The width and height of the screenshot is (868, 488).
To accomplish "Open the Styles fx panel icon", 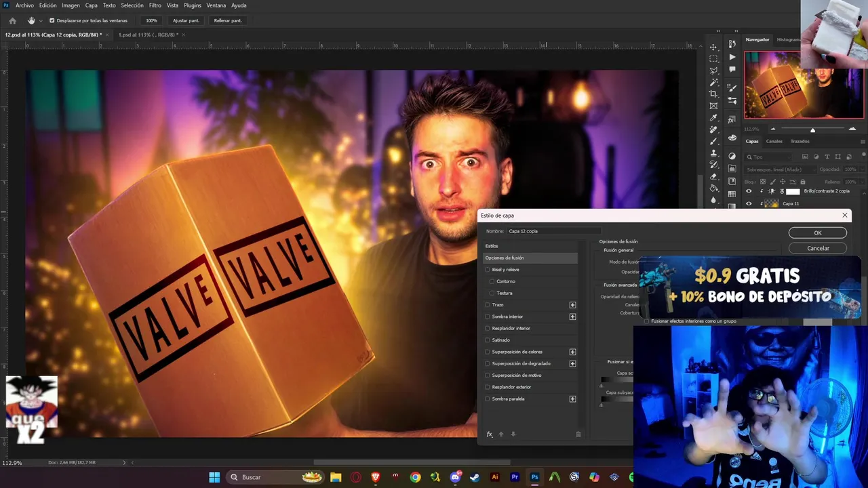I will (x=732, y=119).
